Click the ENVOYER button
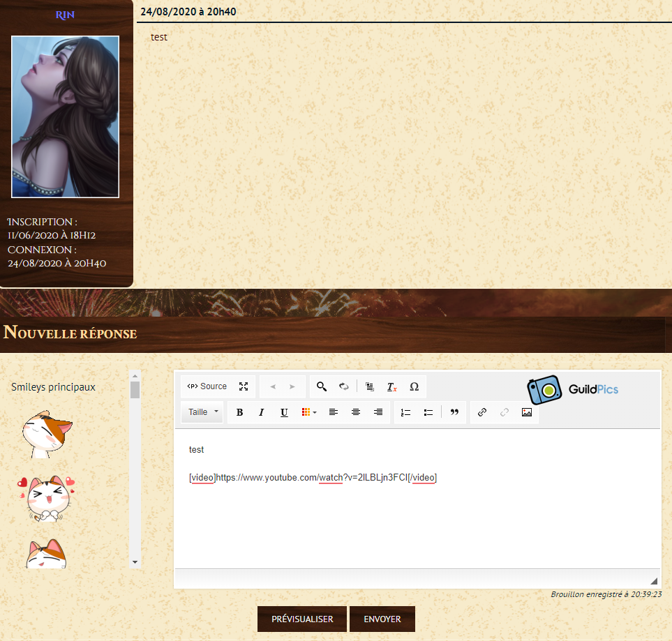 point(382,619)
